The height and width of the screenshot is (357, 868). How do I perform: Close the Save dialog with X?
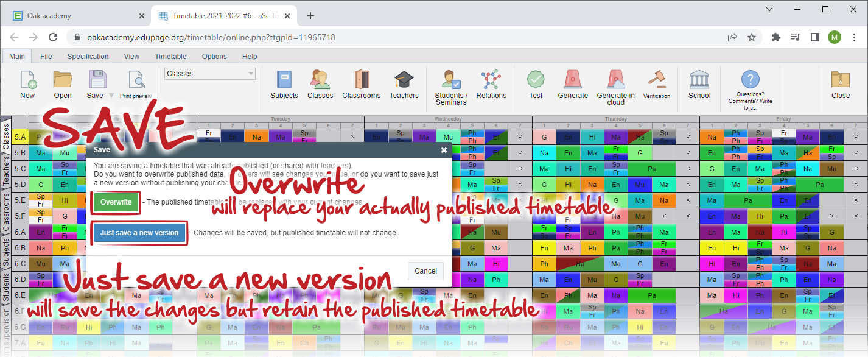click(444, 150)
